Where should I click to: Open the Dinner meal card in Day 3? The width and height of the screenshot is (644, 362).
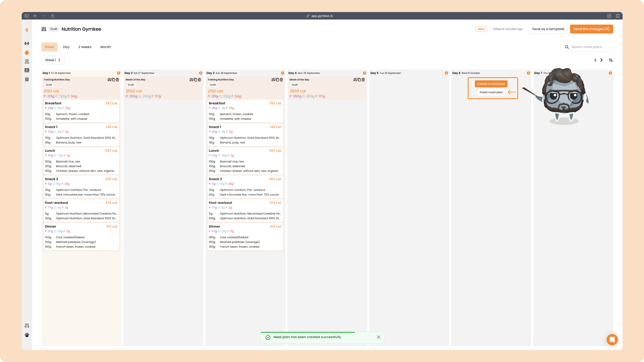point(245,236)
